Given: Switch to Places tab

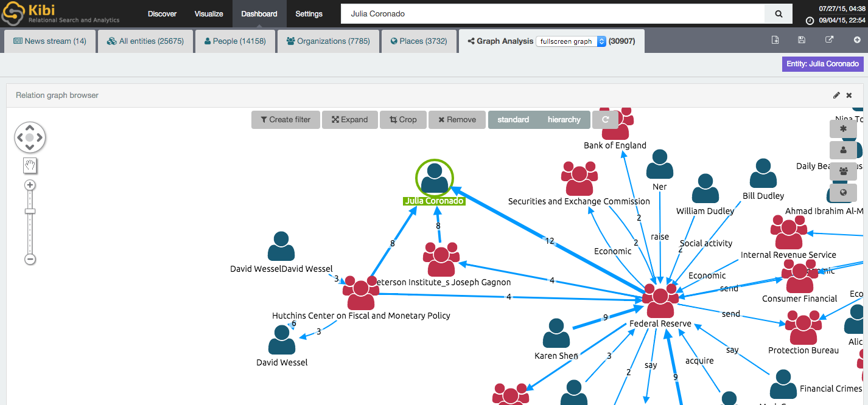Looking at the screenshot, I should (x=419, y=41).
